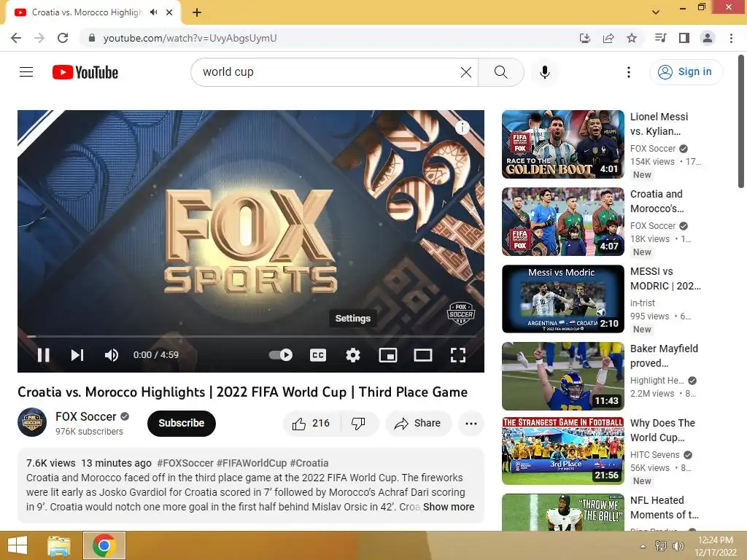Open 'Croatia and Morocco's...' thumbnail
Screen dimensions: 747x560
coord(562,222)
